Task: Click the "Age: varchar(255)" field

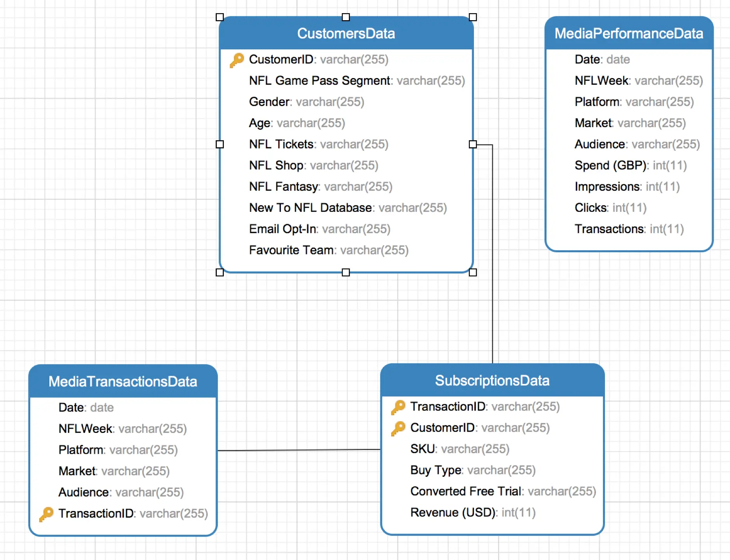Action: point(297,123)
